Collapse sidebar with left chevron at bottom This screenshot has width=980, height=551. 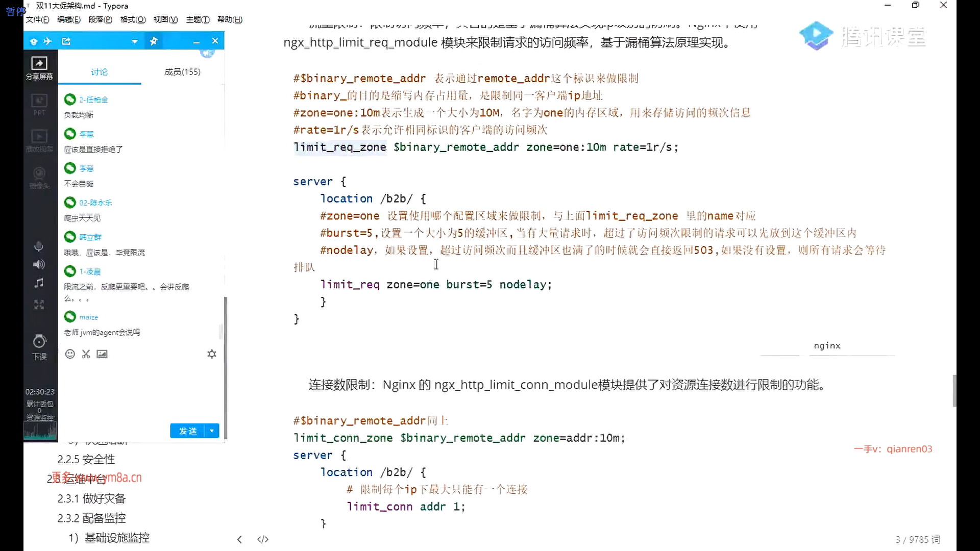tap(239, 539)
